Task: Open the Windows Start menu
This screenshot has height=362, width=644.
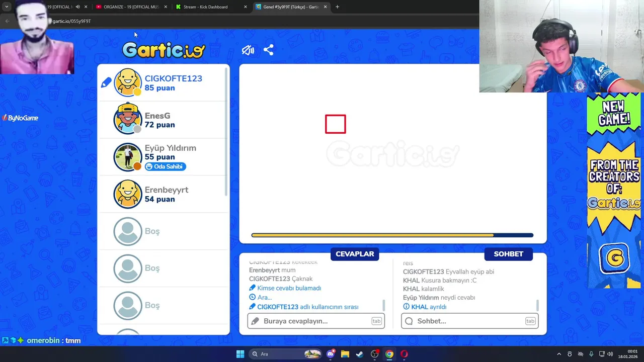Action: click(x=240, y=354)
